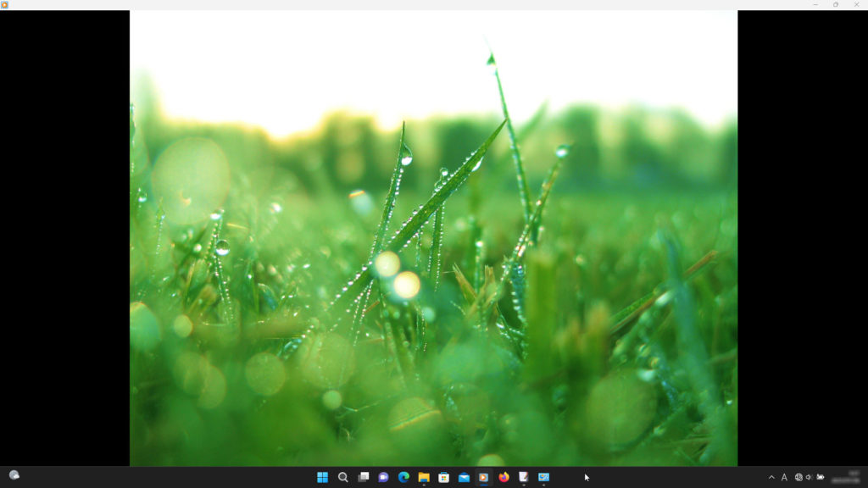Open Microsoft Edge from the taskbar

tap(403, 477)
